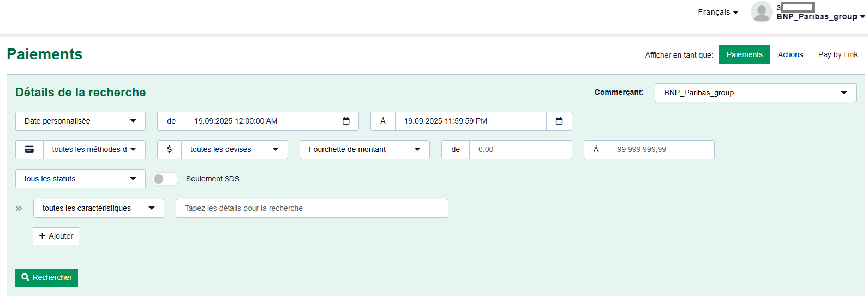
Task: Expand the Fourchette de montant dropdown
Action: tap(364, 149)
